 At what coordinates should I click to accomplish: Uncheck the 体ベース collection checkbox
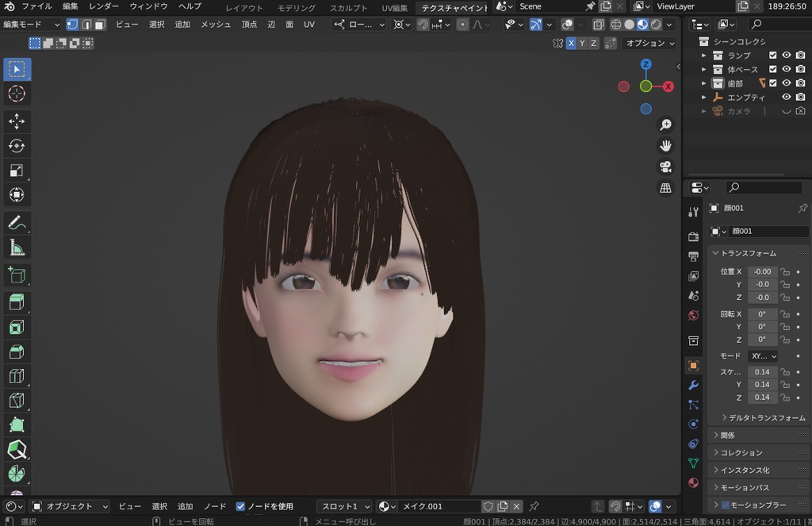773,70
